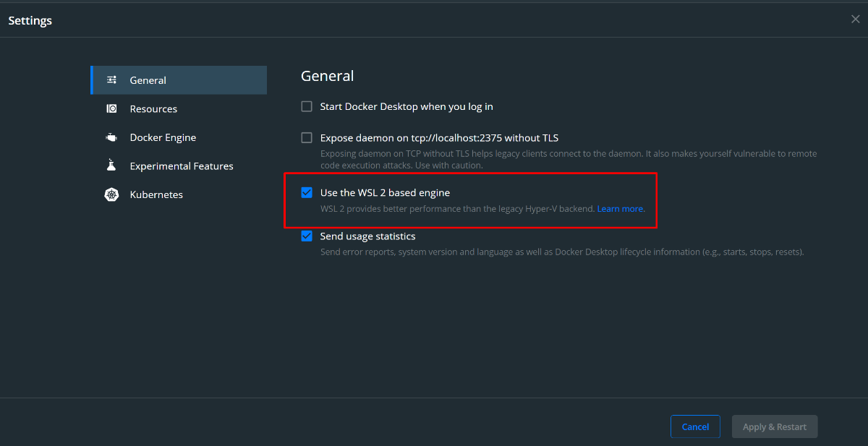Click the Docker Engine whale icon
The image size is (868, 446).
click(111, 137)
